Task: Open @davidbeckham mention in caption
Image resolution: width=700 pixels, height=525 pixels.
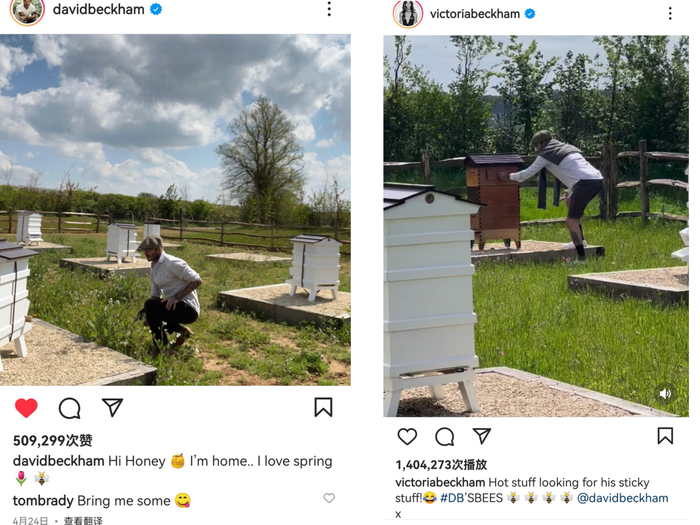Action: click(x=623, y=498)
